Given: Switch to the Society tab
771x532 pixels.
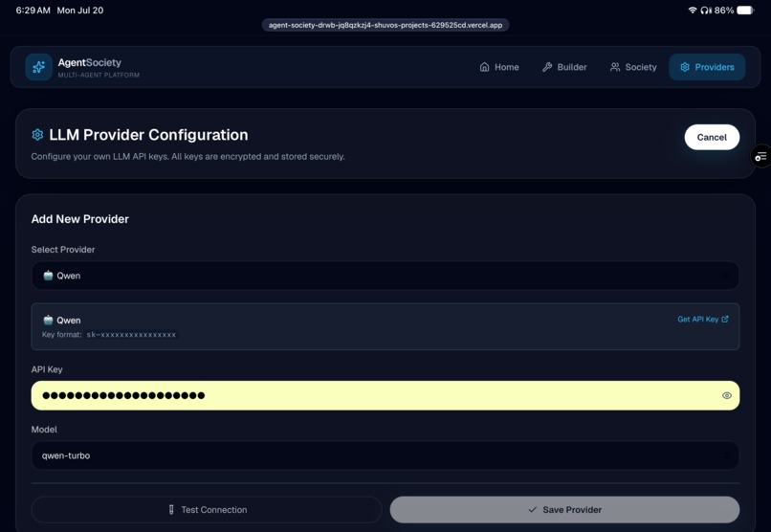Looking at the screenshot, I should click(633, 67).
